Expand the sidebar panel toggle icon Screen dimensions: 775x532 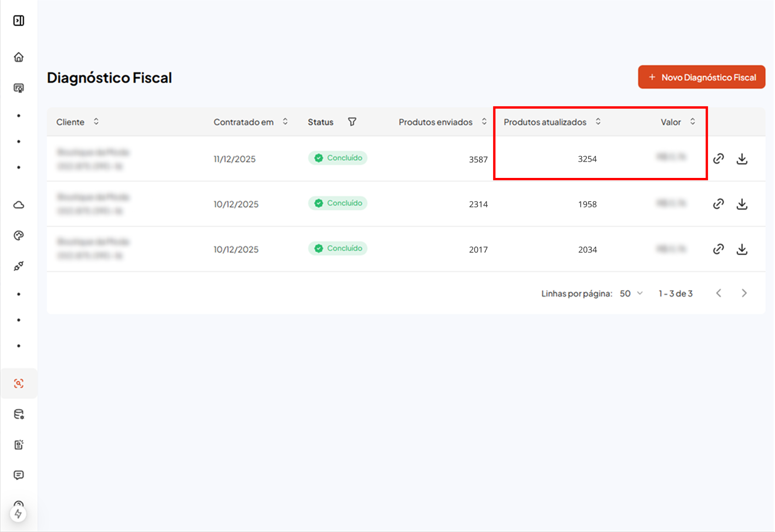[x=19, y=21]
